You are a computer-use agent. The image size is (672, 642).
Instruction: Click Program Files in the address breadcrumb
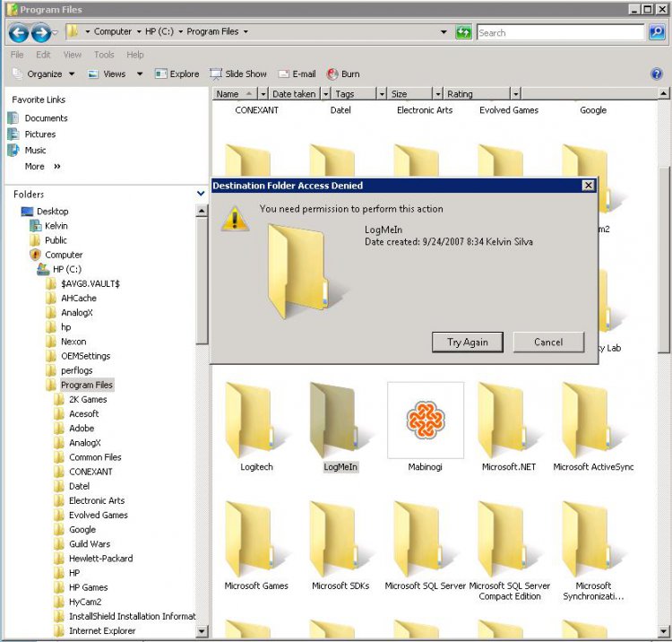(x=212, y=31)
